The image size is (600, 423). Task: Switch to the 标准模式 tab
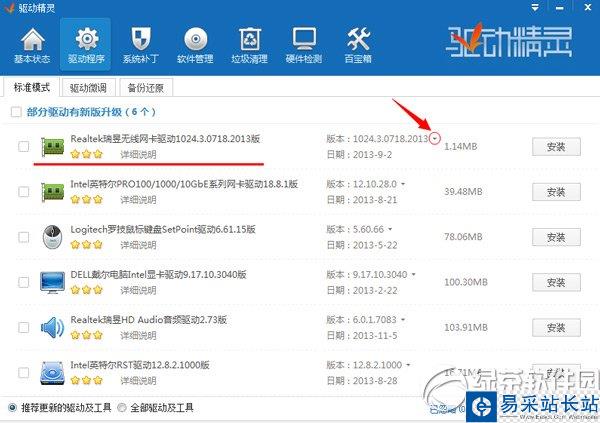pyautogui.click(x=31, y=87)
